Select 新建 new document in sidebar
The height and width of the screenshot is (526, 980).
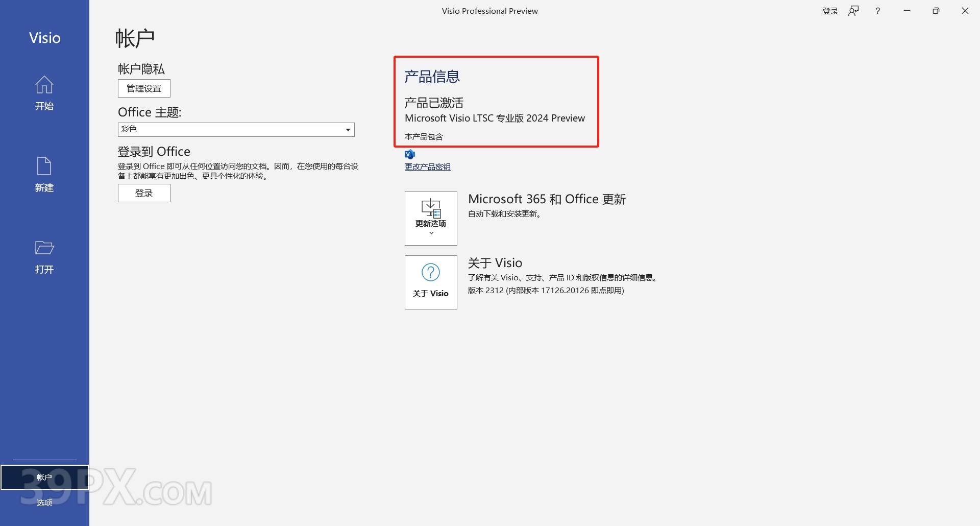pos(44,175)
